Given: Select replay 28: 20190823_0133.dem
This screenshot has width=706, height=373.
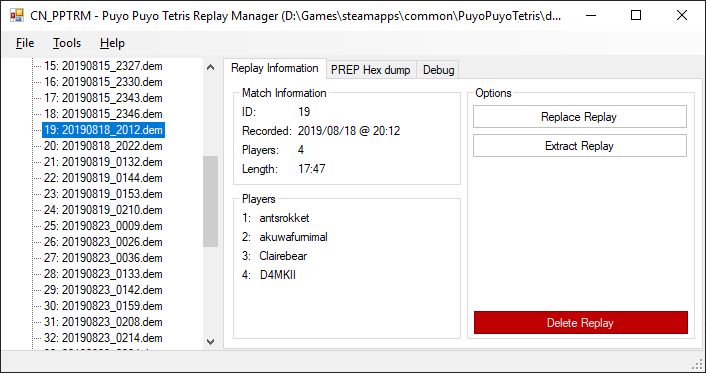Looking at the screenshot, I should [x=103, y=274].
